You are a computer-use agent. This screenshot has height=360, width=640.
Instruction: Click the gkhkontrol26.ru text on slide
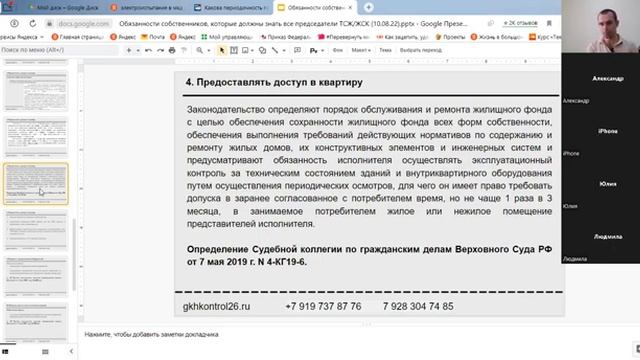216,307
